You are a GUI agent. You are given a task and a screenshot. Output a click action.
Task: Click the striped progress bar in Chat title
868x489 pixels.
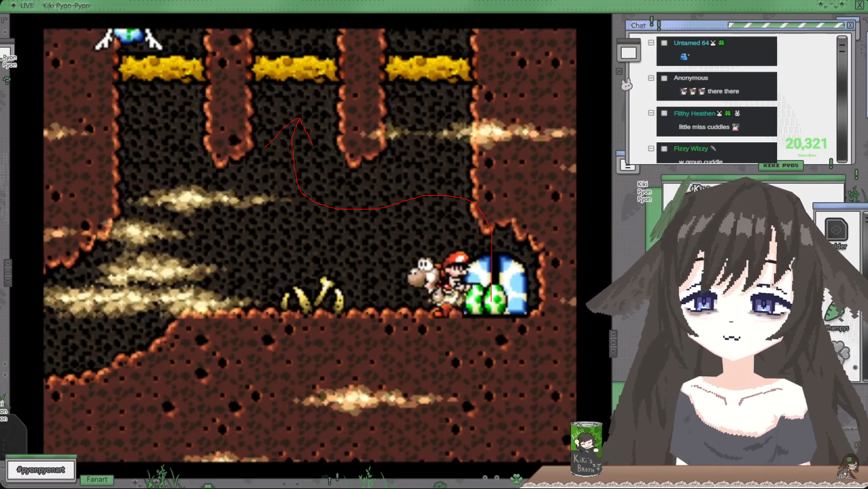coord(786,25)
